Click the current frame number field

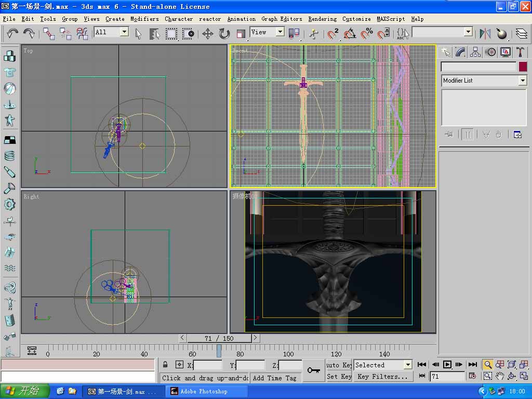[x=447, y=376]
